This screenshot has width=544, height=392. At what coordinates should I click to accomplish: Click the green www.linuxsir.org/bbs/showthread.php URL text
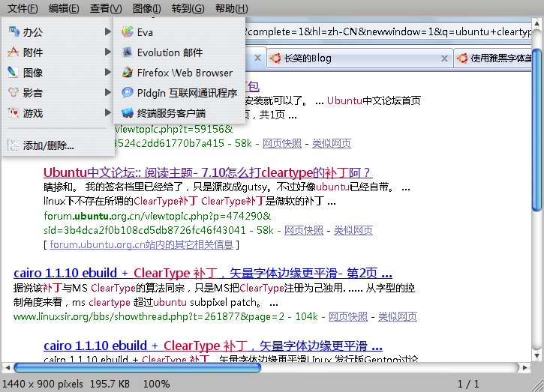[x=149, y=316]
